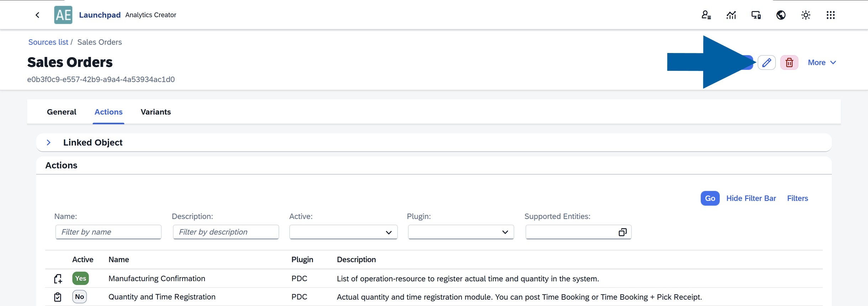Expand the More dropdown menu
This screenshot has width=868, height=306.
(822, 63)
